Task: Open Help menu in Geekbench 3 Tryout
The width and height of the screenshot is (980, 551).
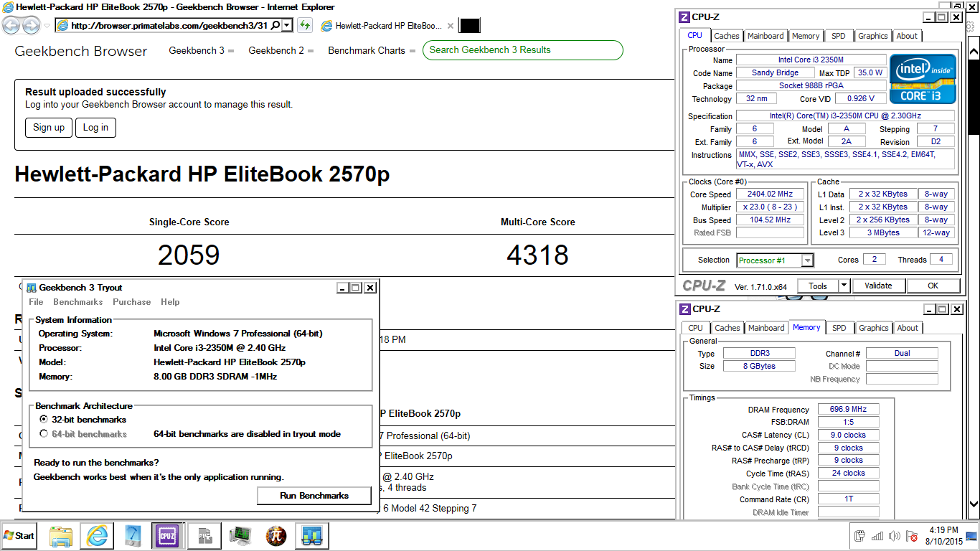Action: pyautogui.click(x=170, y=302)
